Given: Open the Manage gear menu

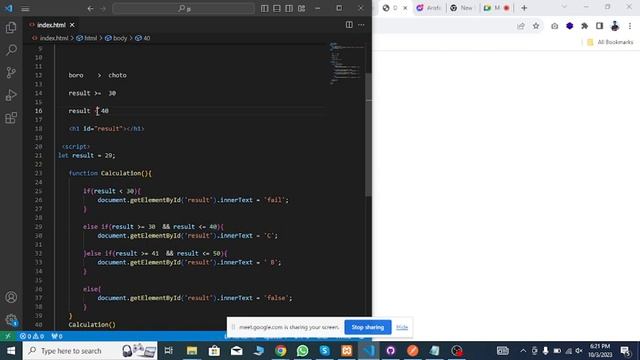Looking at the screenshot, I should tap(11, 320).
